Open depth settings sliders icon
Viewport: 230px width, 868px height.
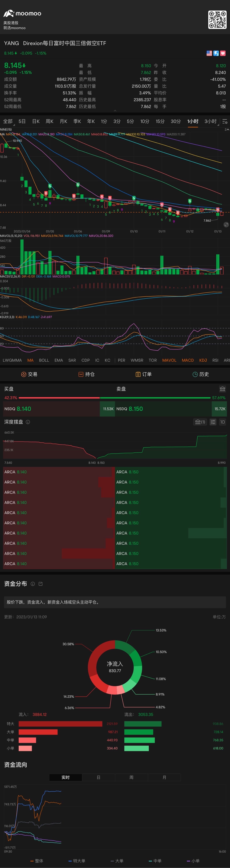213,422
